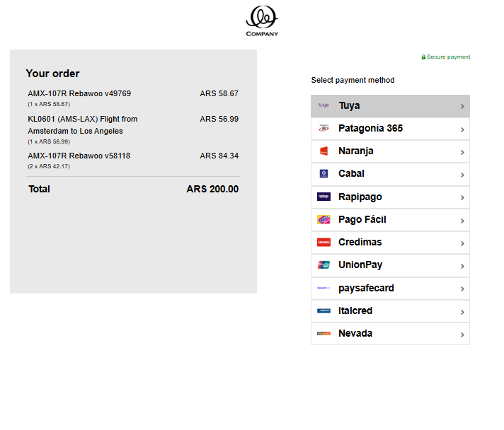Screen dimensions: 504x430
Task: Click quantity text '(2 x ARS 42.17)'
Action: [x=49, y=166]
